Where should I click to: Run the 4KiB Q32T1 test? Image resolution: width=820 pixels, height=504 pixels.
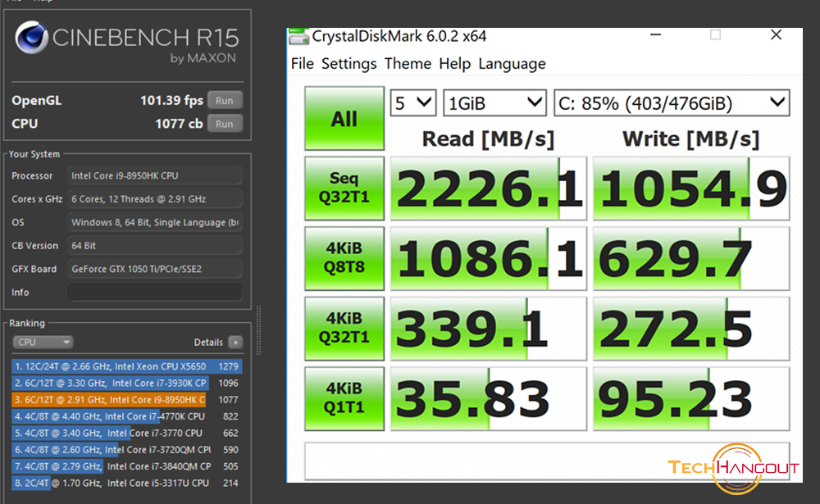(x=344, y=329)
